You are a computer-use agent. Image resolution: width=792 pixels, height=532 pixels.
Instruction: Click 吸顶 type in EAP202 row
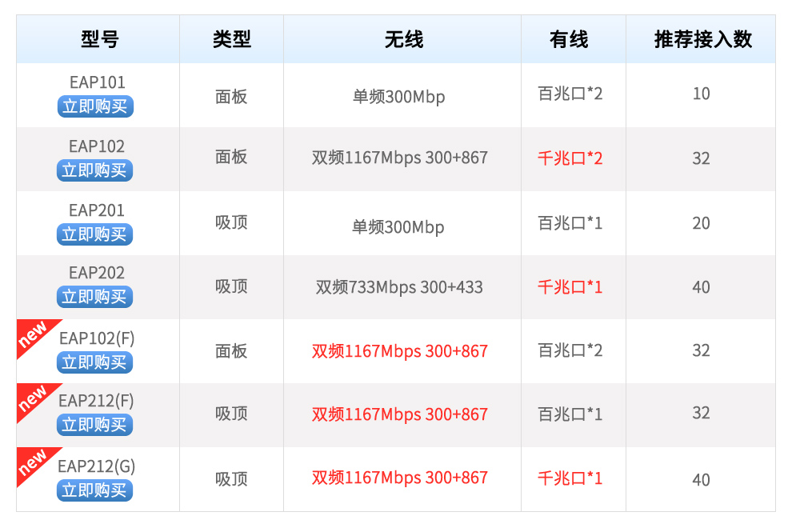[x=231, y=286]
